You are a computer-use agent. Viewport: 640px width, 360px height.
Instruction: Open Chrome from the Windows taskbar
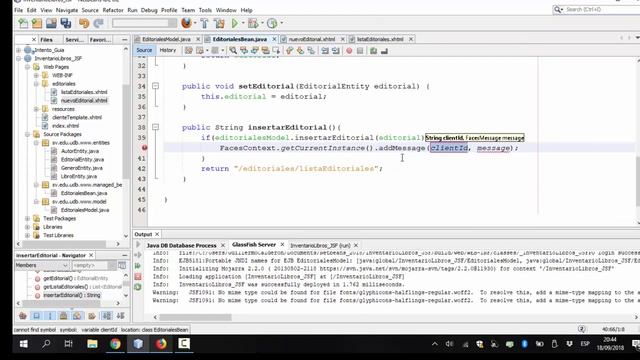(x=115, y=344)
